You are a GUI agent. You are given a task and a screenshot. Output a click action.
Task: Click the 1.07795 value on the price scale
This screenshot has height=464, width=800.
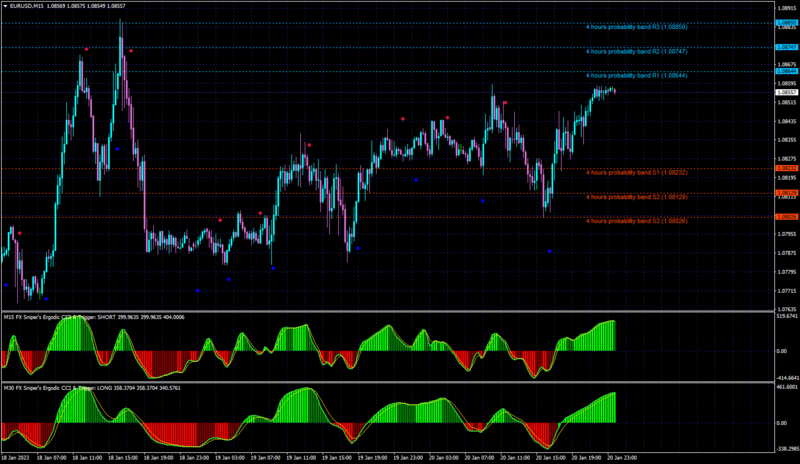(787, 272)
